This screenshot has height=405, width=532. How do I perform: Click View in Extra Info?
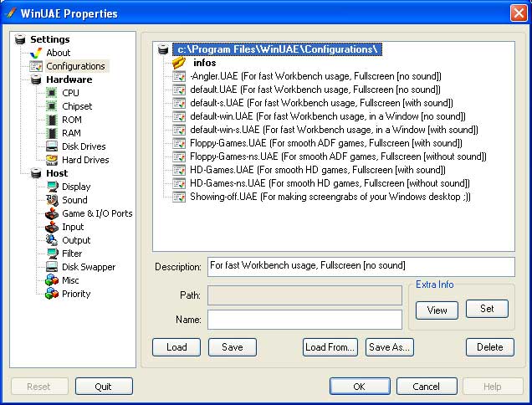[437, 310]
